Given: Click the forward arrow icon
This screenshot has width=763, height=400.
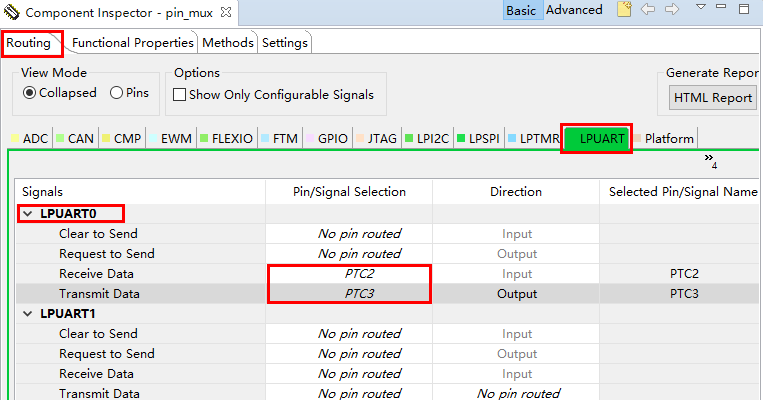Looking at the screenshot, I should pyautogui.click(x=671, y=10).
